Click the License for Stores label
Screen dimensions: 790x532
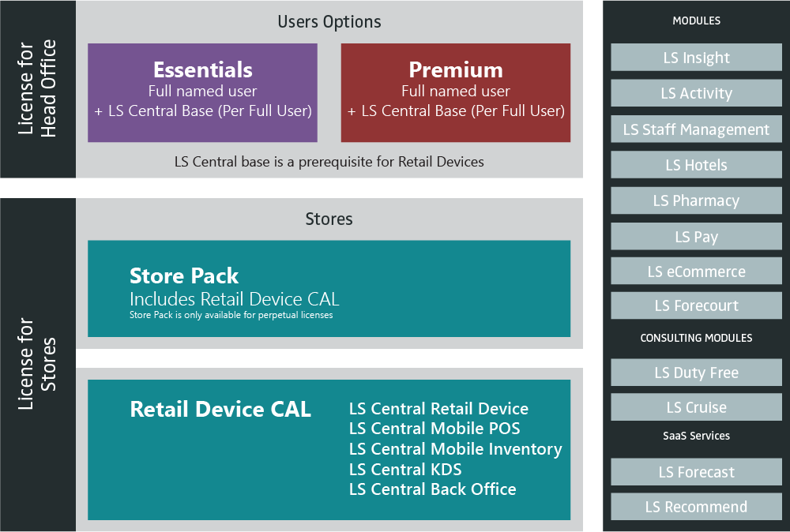(x=37, y=364)
